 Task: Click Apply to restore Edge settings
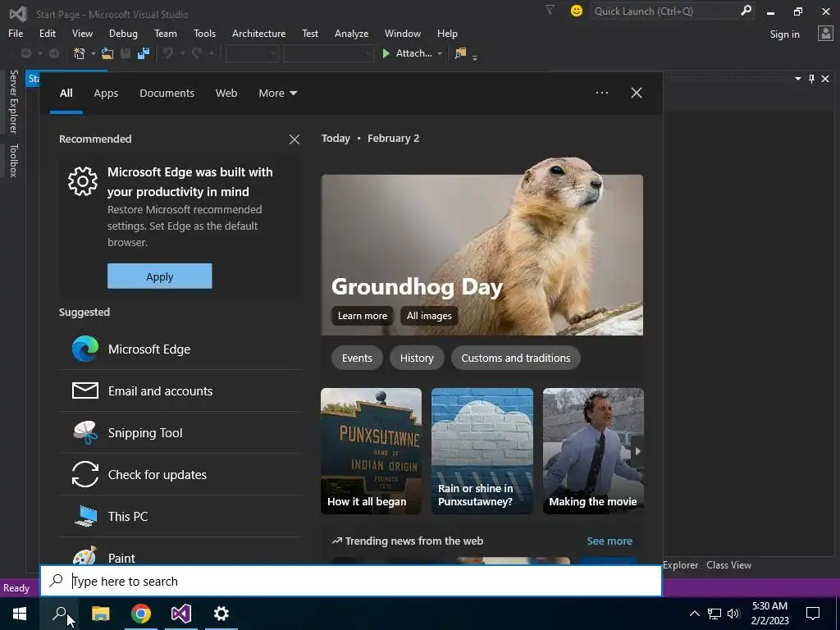point(160,276)
